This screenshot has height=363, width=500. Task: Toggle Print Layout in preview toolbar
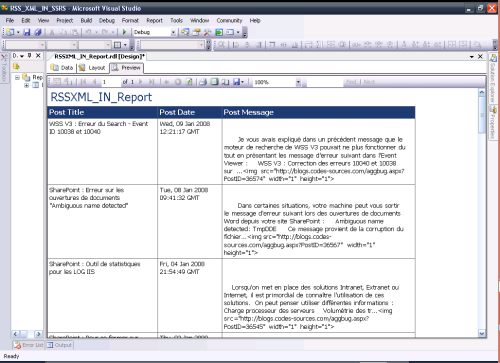click(x=214, y=82)
